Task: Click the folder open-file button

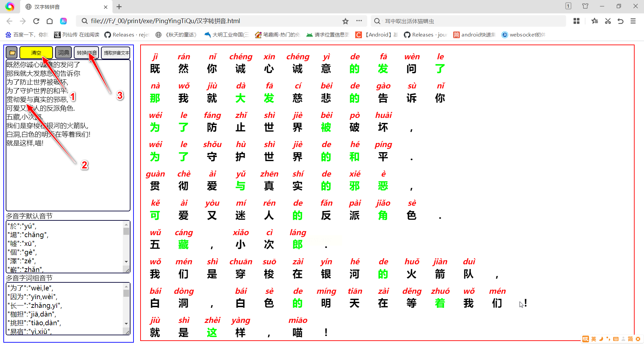Action: (x=12, y=53)
